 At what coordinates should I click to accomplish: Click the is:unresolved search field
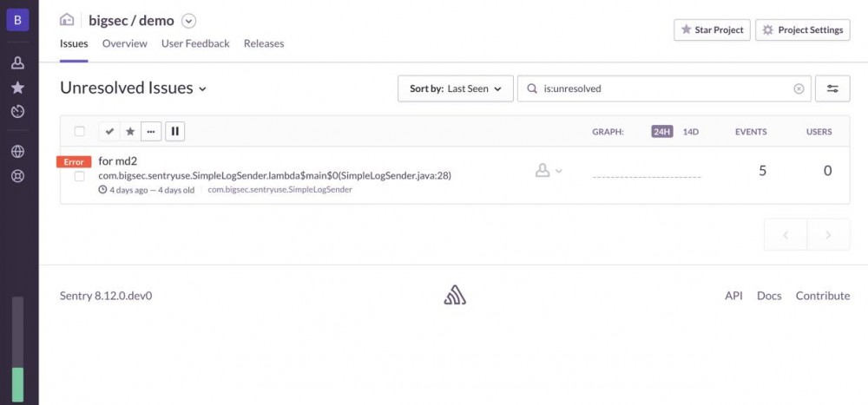tap(664, 88)
